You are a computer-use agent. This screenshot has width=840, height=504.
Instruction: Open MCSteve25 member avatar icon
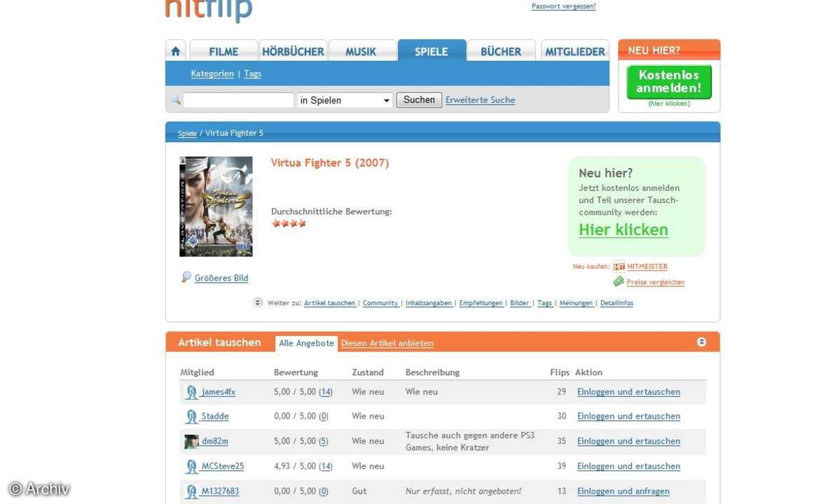191,466
